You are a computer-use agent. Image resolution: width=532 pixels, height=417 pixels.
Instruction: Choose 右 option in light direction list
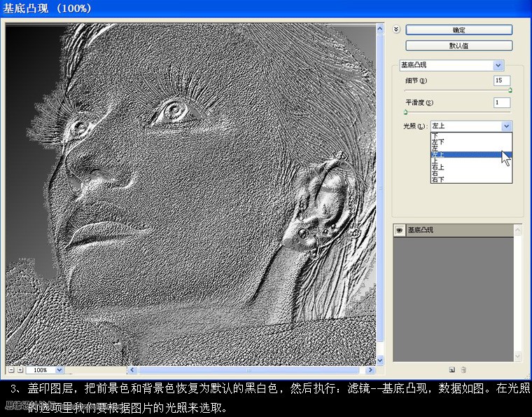pyautogui.click(x=471, y=173)
